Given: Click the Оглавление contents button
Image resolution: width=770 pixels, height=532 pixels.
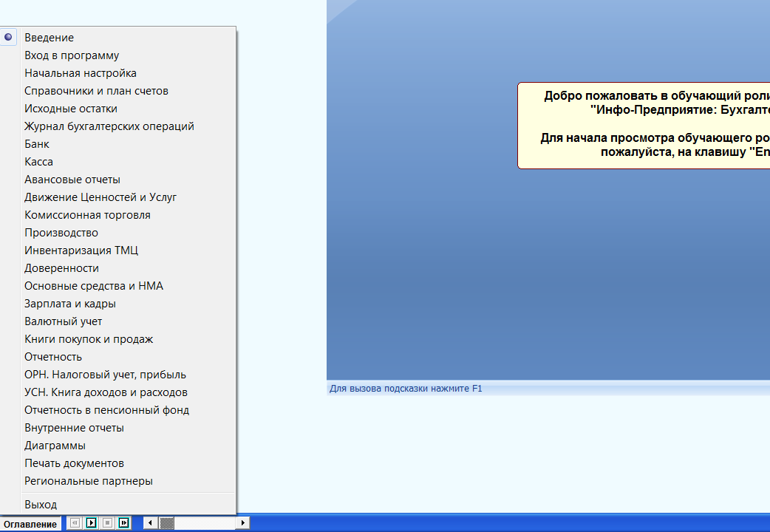Looking at the screenshot, I should [30, 524].
